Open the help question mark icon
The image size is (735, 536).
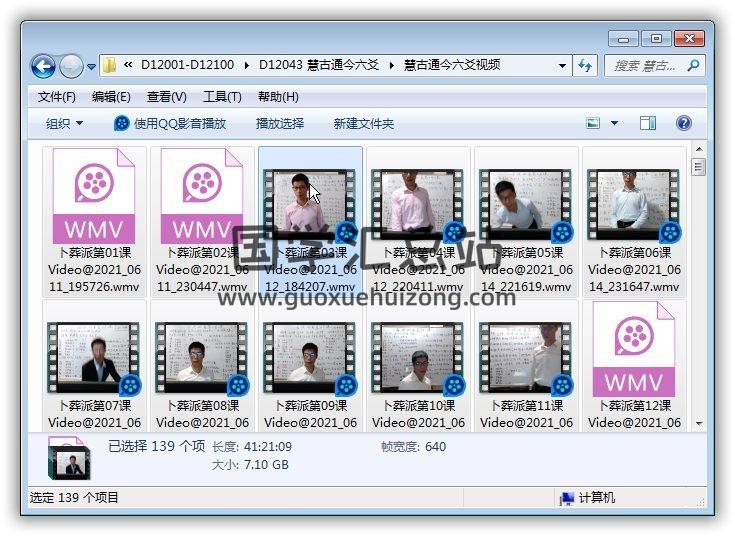pos(684,124)
